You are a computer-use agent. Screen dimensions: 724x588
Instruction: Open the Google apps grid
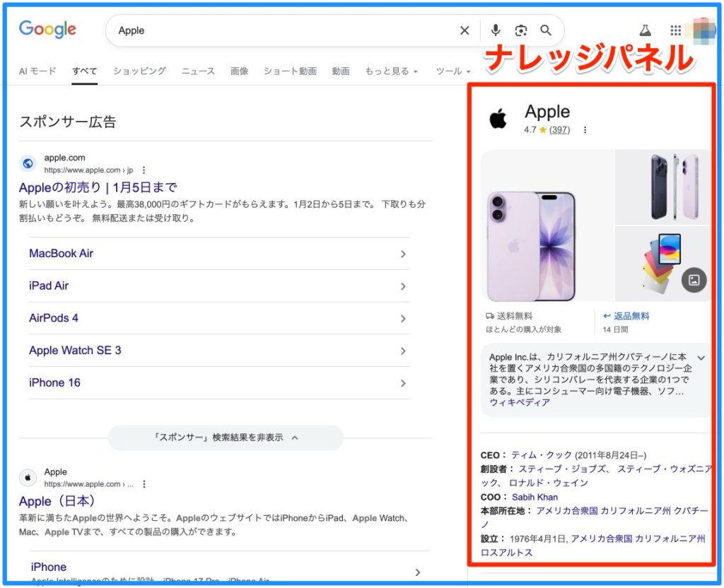pos(676,30)
